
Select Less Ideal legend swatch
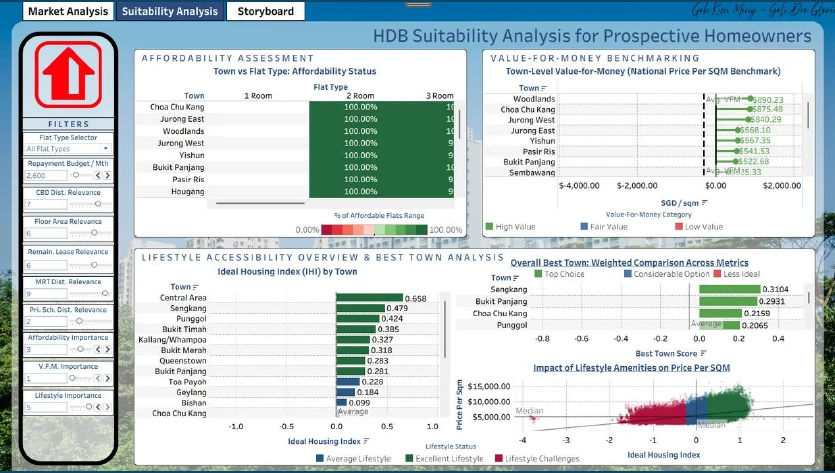point(717,274)
